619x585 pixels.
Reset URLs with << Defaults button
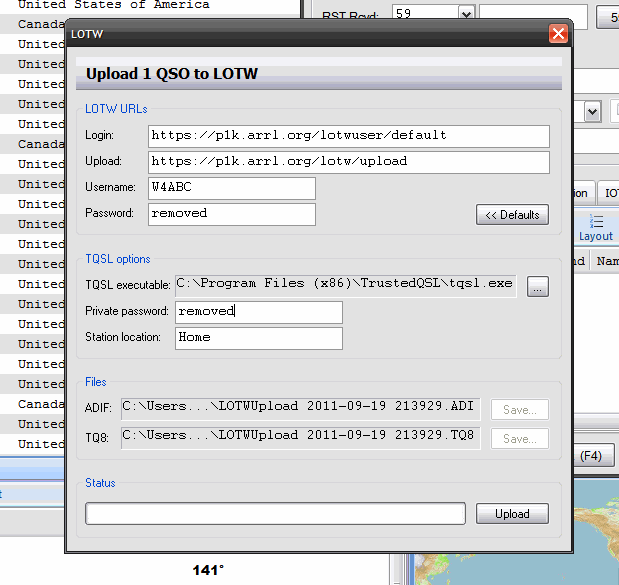click(512, 215)
